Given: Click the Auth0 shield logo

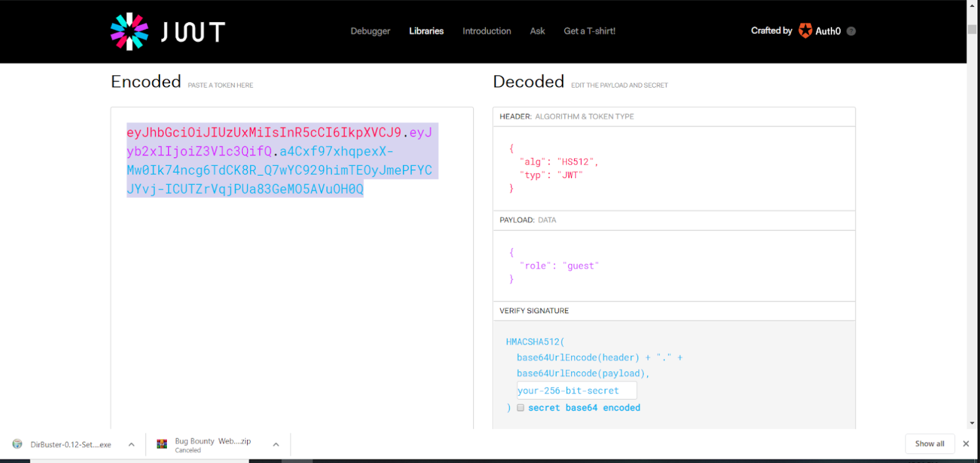Looking at the screenshot, I should (x=805, y=31).
